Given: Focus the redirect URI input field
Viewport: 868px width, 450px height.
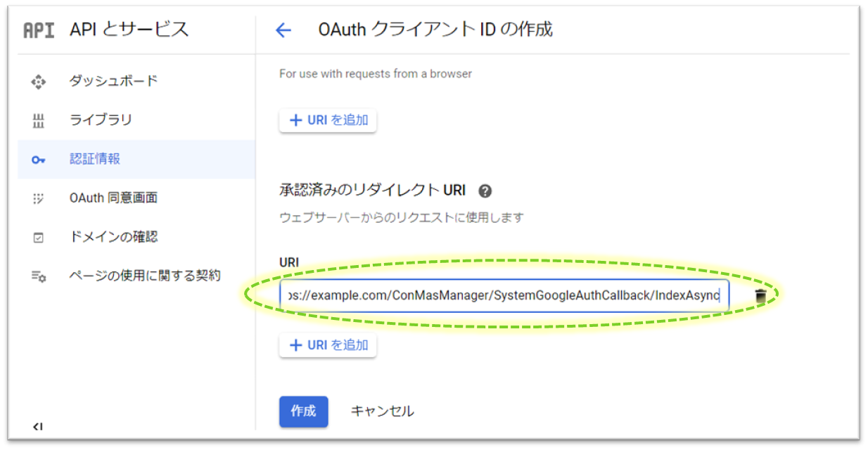Looking at the screenshot, I should (504, 296).
